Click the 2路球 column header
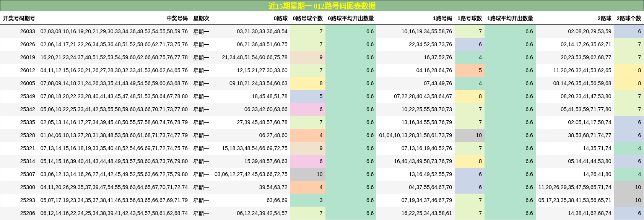Screen dimensions: 644x220 pos(605,18)
